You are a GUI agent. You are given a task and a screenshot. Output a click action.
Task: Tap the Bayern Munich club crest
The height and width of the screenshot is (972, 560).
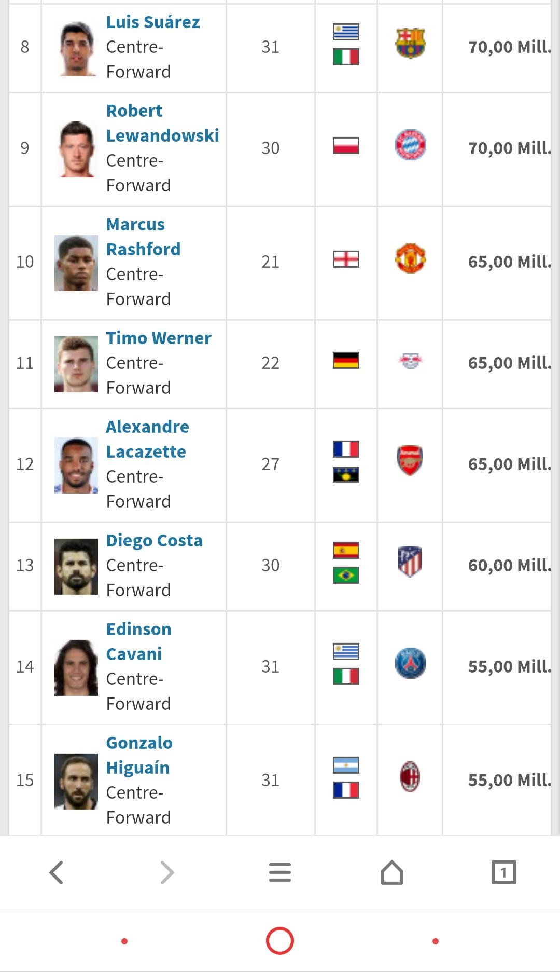(410, 144)
